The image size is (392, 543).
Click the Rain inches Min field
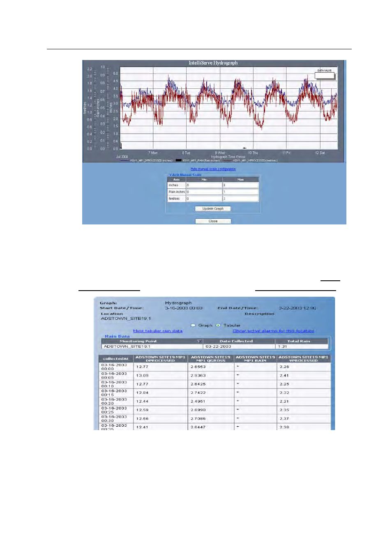pyautogui.click(x=204, y=192)
